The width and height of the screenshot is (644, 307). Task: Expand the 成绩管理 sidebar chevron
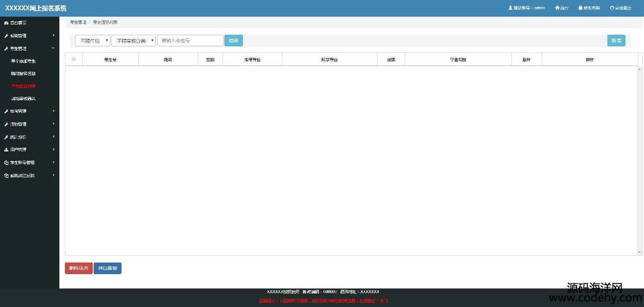53,124
